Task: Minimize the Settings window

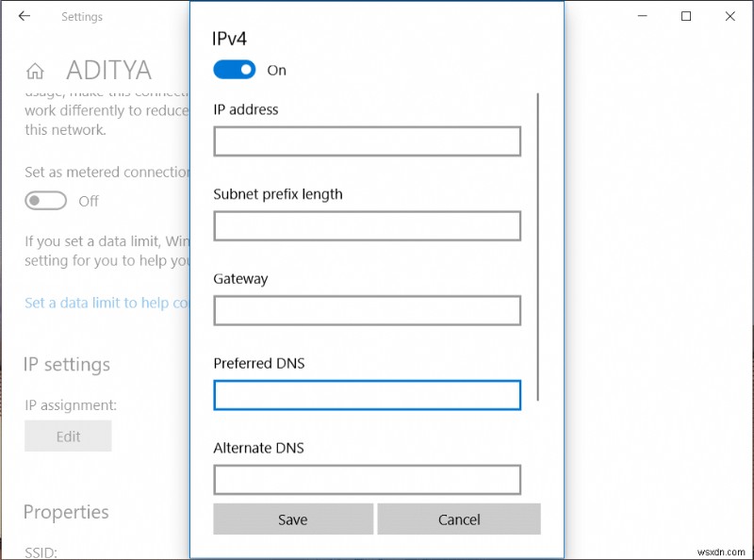Action: tap(642, 16)
